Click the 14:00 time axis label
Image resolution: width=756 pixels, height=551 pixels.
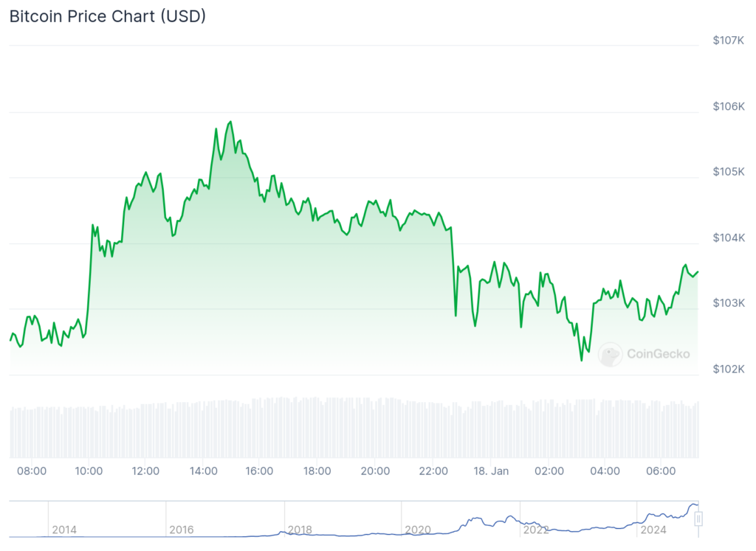click(x=203, y=471)
